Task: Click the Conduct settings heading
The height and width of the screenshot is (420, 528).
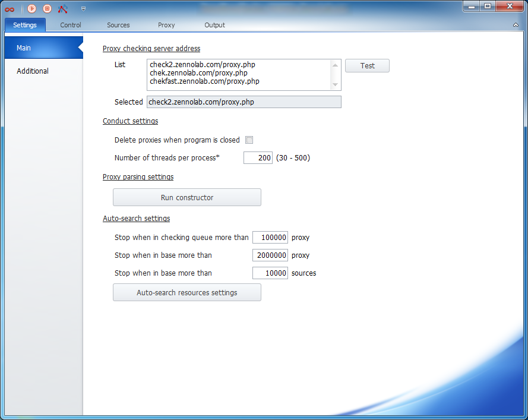Action: tap(130, 121)
